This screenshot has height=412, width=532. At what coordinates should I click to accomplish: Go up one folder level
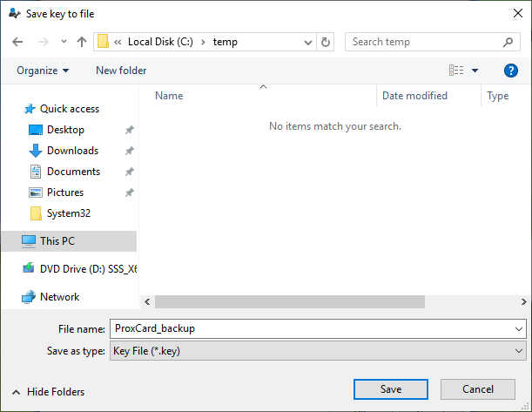click(x=82, y=42)
